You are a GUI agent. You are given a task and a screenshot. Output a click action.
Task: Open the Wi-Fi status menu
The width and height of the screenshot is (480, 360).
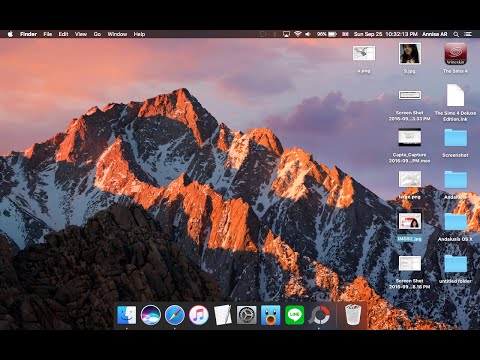(x=298, y=34)
